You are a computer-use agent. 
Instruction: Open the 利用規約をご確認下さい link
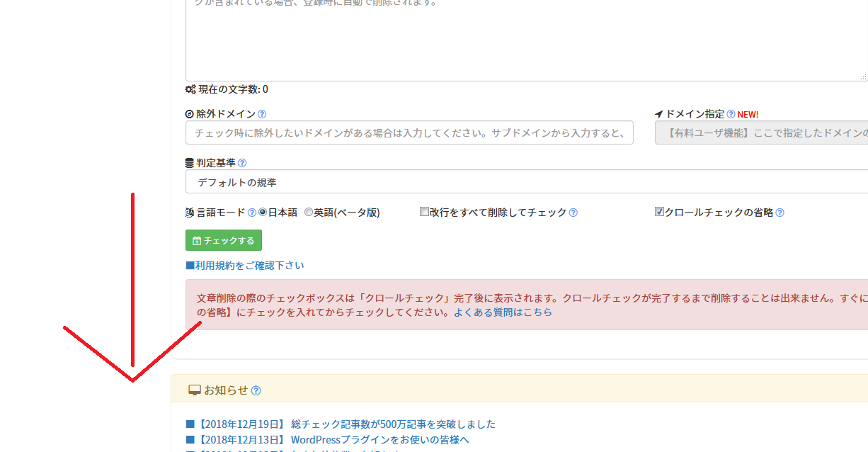(x=245, y=266)
